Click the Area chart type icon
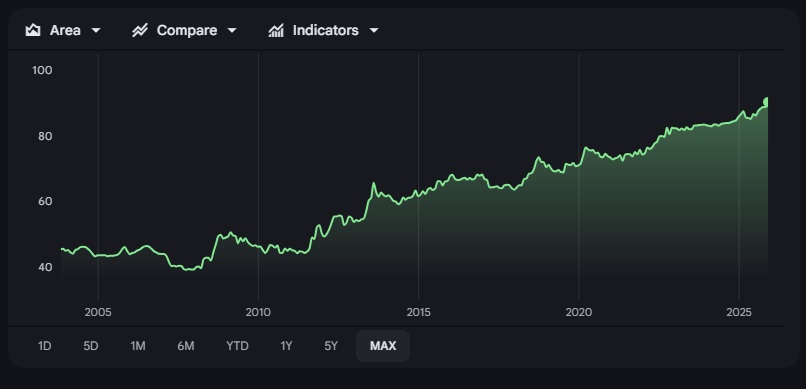Image resolution: width=806 pixels, height=389 pixels. (x=33, y=30)
